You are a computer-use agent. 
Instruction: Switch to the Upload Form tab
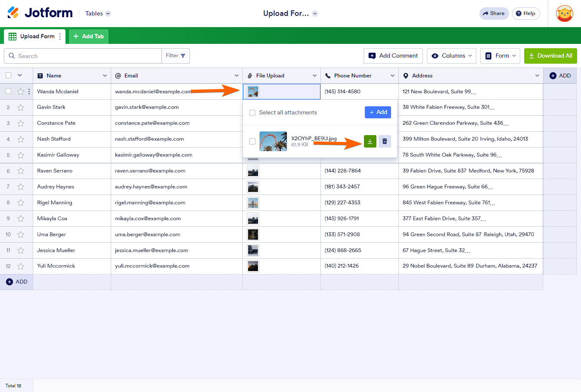32,37
